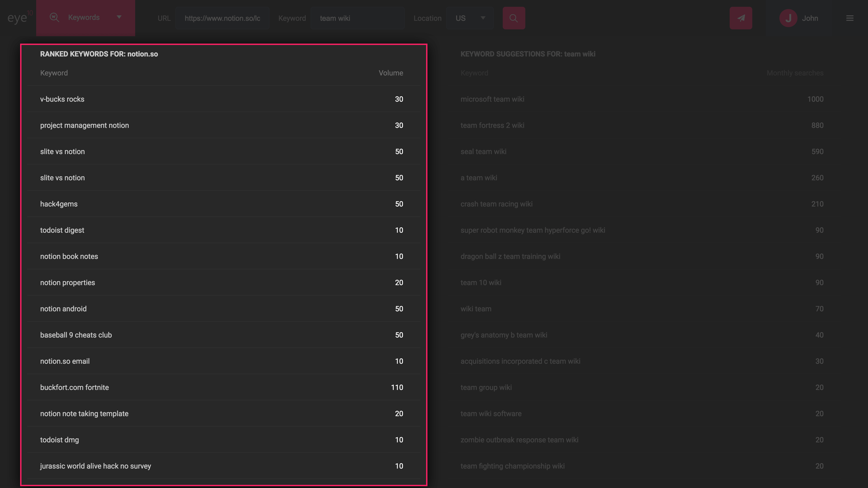Open the Keywords mode dropdown
The height and width of the screenshot is (488, 868).
coord(86,18)
